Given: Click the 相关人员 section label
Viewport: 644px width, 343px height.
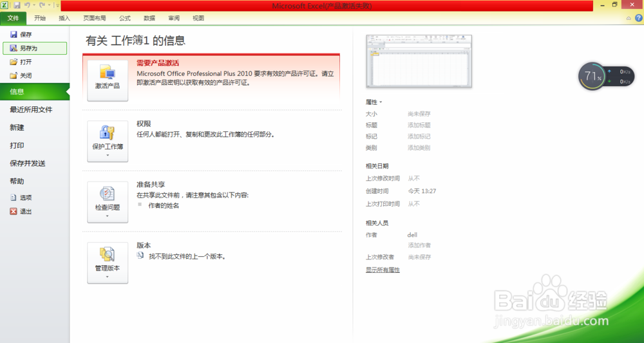Looking at the screenshot, I should point(377,223).
